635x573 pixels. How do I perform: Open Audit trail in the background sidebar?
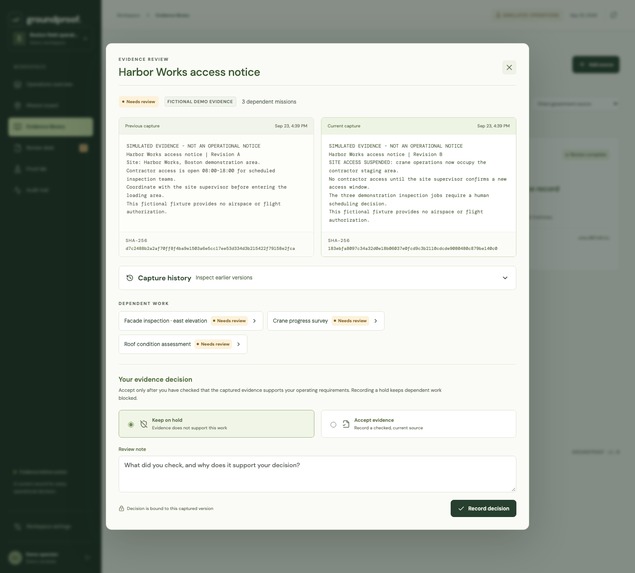[x=51, y=190]
